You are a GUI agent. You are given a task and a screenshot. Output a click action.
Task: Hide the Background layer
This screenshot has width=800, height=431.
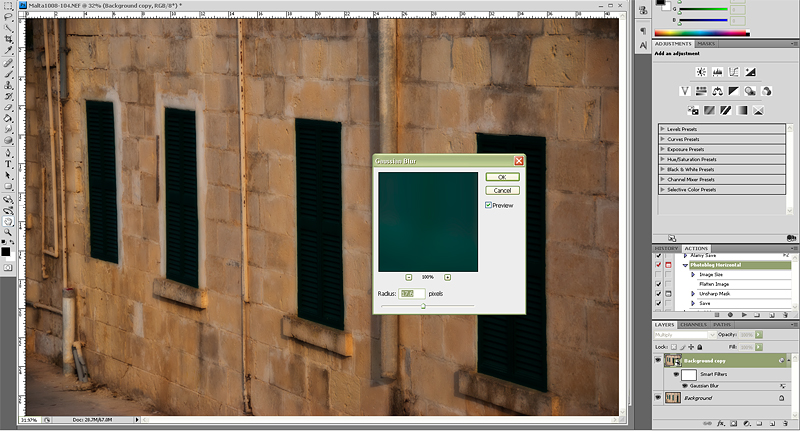click(x=658, y=397)
